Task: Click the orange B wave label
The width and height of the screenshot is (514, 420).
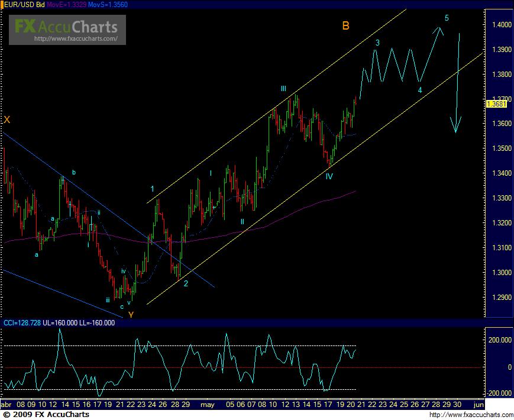Action: click(x=345, y=25)
